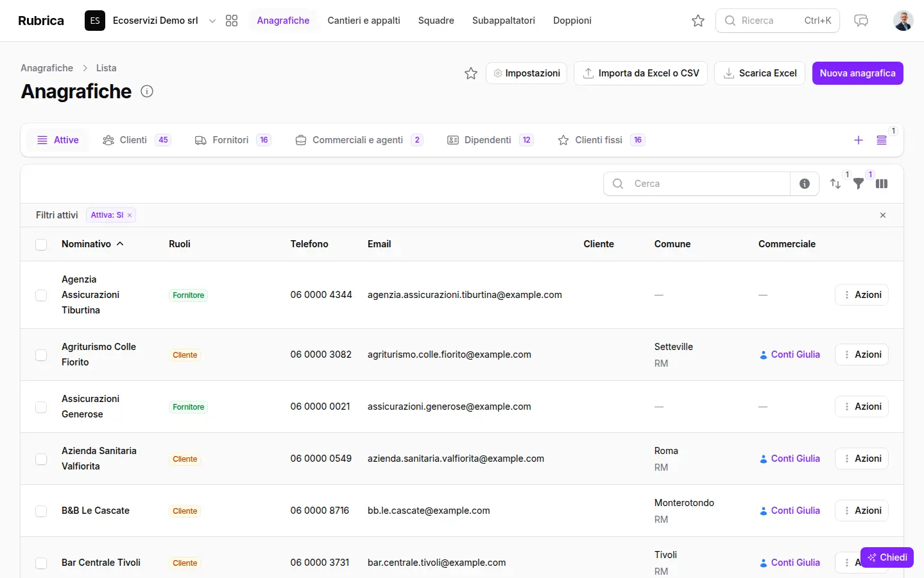Viewport: 924px width, 578px height.
Task: Star the Anagrafiche page as favorite
Action: [471, 73]
